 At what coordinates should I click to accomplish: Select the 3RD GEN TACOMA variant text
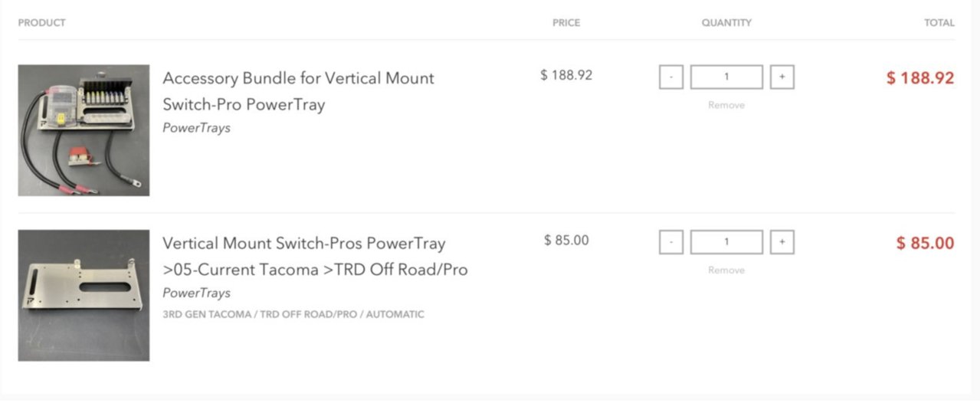tap(293, 314)
